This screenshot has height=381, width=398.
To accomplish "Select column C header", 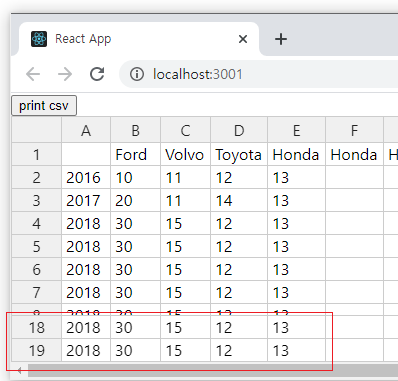I will pos(186,130).
